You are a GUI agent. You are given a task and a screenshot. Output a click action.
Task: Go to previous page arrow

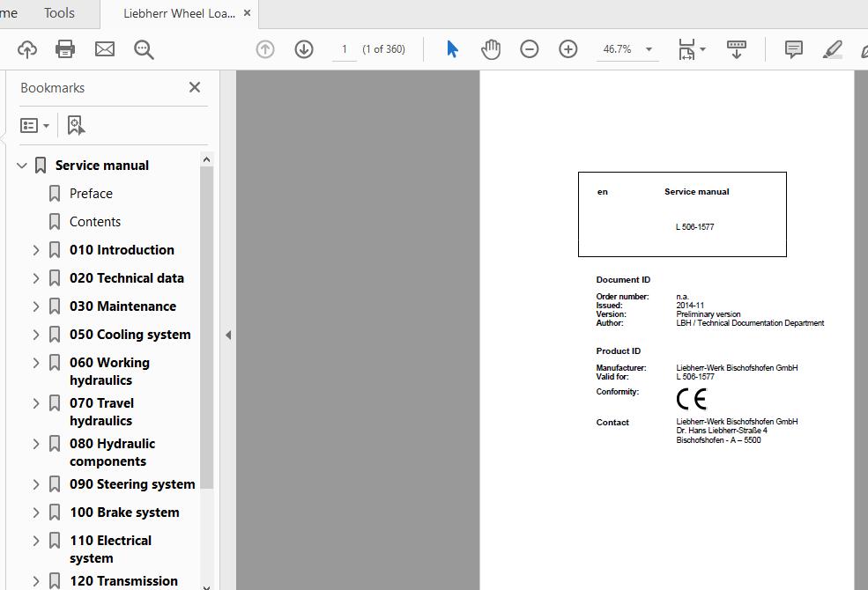[x=265, y=49]
